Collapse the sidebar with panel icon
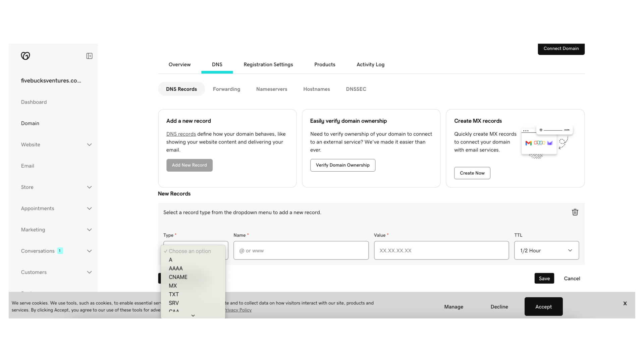The width and height of the screenshot is (644, 362). tap(89, 56)
